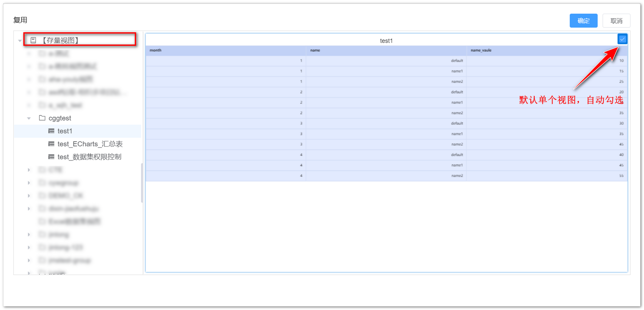Screen dimensions: 644x310
Task: Expand the folder below test_数据集权限控制
Action: tap(29, 170)
